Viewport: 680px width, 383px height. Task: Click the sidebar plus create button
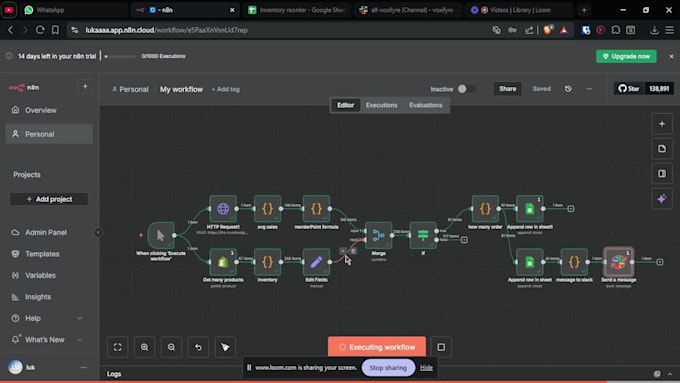(x=85, y=87)
